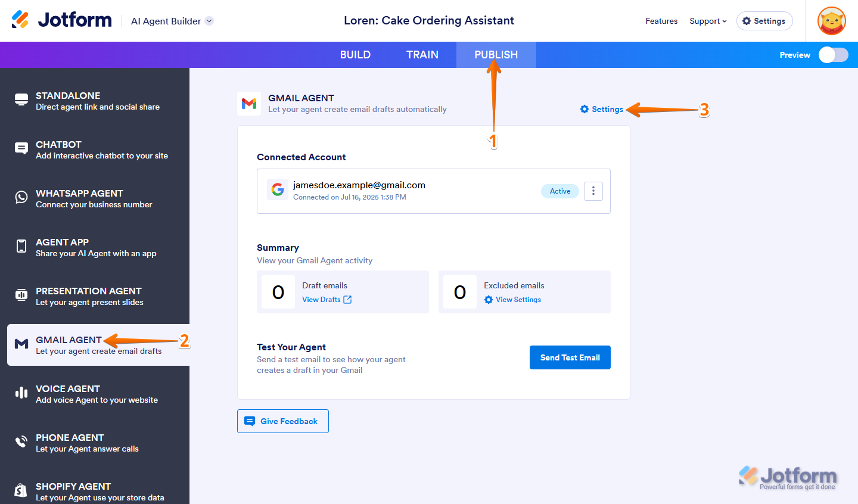The width and height of the screenshot is (858, 504).
Task: Click the Draft emails count box
Action: 278,292
